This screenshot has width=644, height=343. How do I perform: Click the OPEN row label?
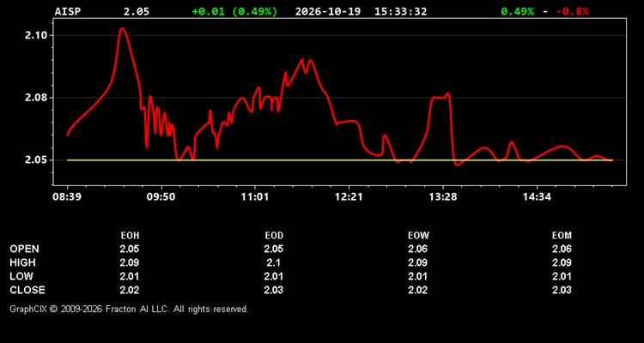point(25,249)
